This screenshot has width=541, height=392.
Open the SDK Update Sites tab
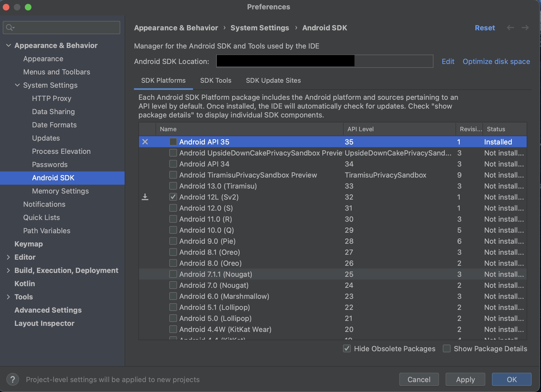coord(273,80)
